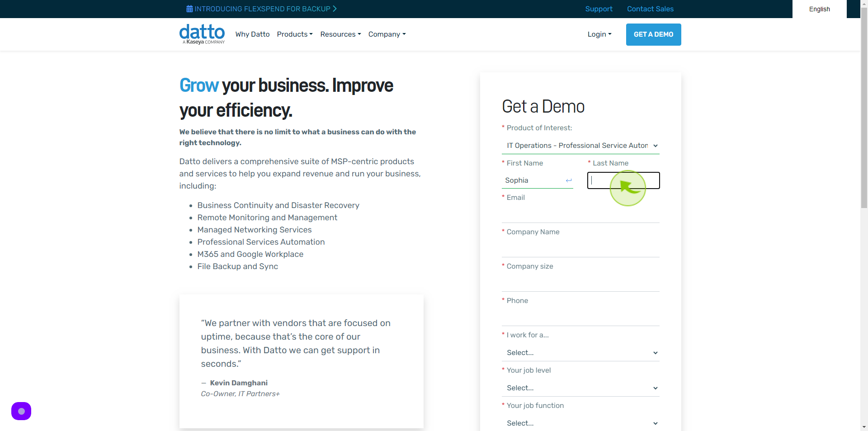The image size is (868, 431).
Task: Click into the Last Name field
Action: (x=623, y=180)
